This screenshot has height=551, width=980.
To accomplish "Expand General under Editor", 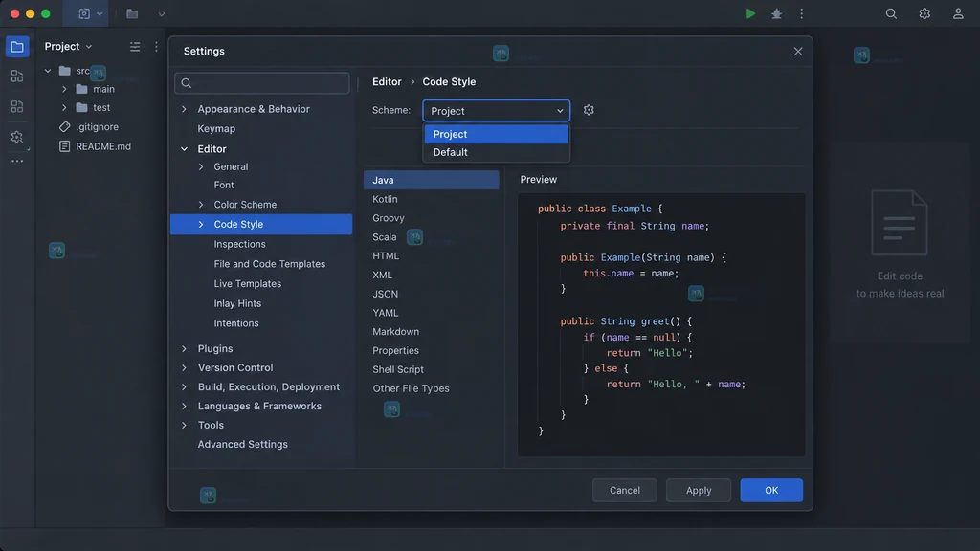I will point(201,166).
